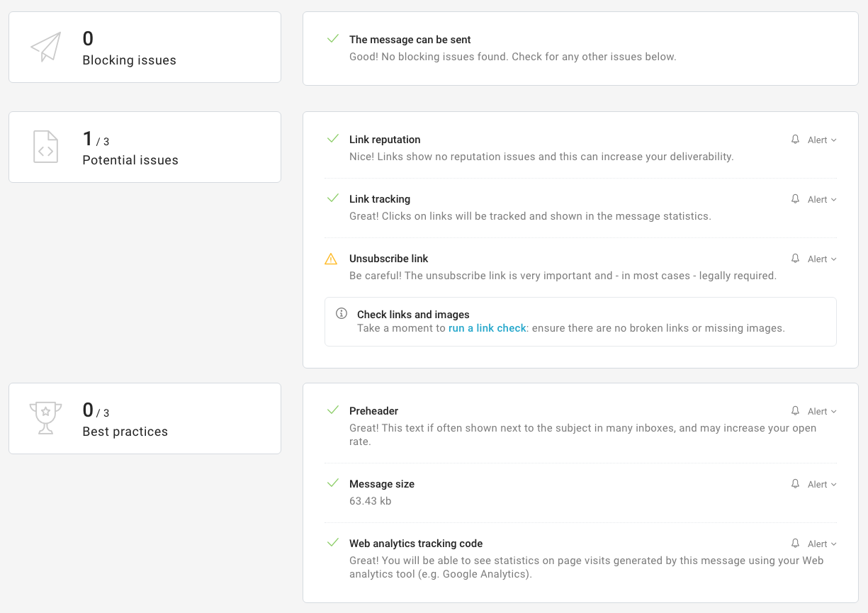Select the Potential issues summary card
The height and width of the screenshot is (613, 868).
tap(145, 147)
